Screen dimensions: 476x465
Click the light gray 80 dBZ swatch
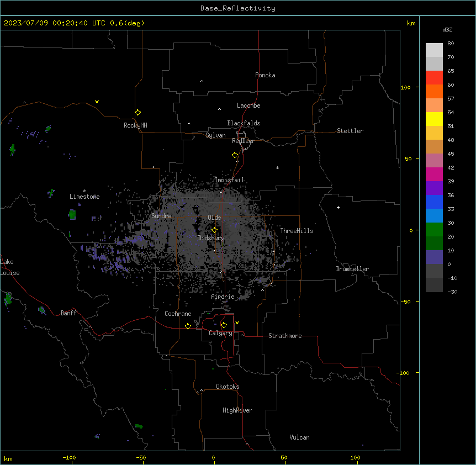[434, 50]
